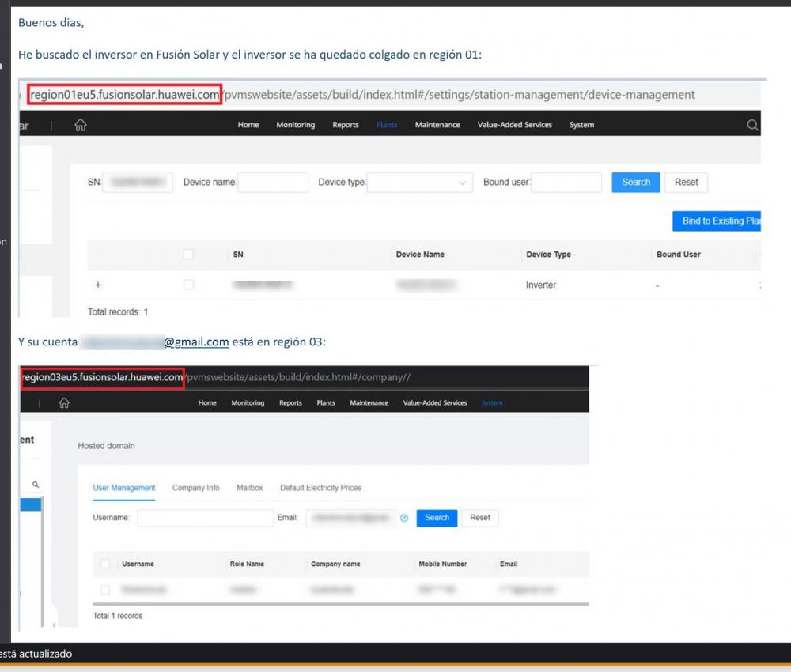This screenshot has height=672, width=791.
Task: Click Device Type column header
Action: (x=548, y=255)
